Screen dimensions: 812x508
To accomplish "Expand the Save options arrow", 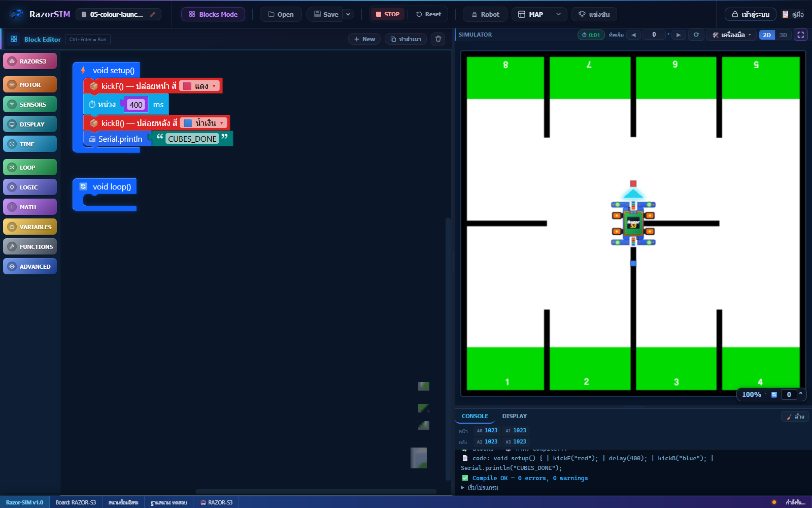I will pos(348,14).
